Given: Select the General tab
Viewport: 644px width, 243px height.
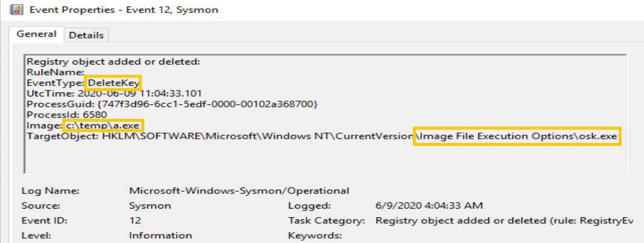Looking at the screenshot, I should pos(36,34).
